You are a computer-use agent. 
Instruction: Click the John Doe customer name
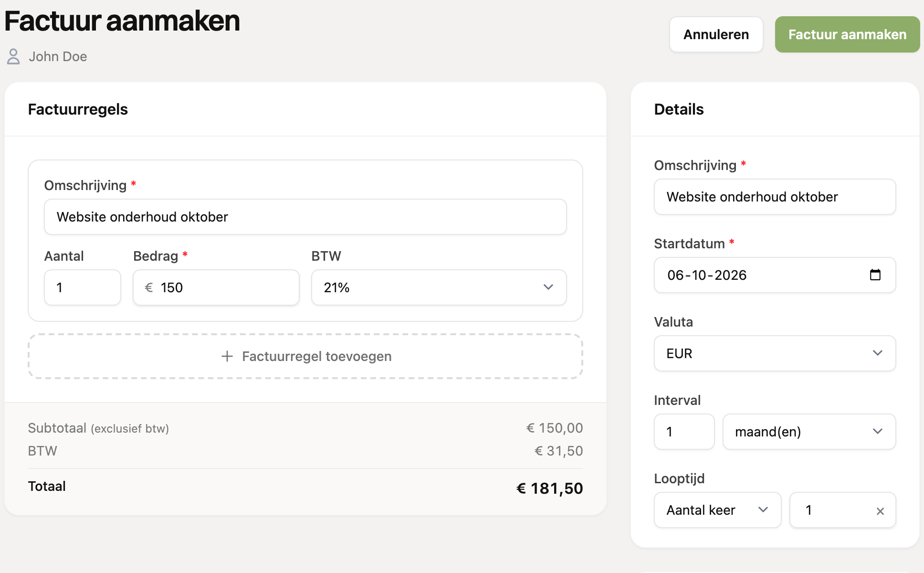tap(58, 56)
